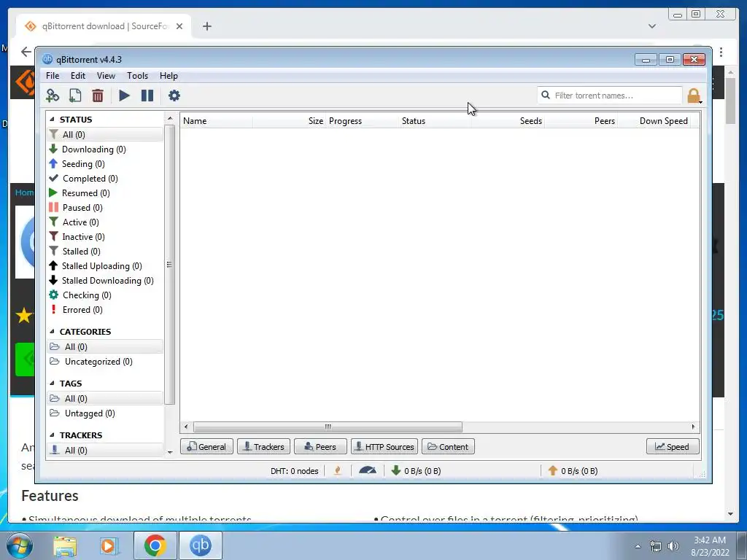This screenshot has height=560, width=747.
Task: Switch to the Content tab
Action: point(448,447)
